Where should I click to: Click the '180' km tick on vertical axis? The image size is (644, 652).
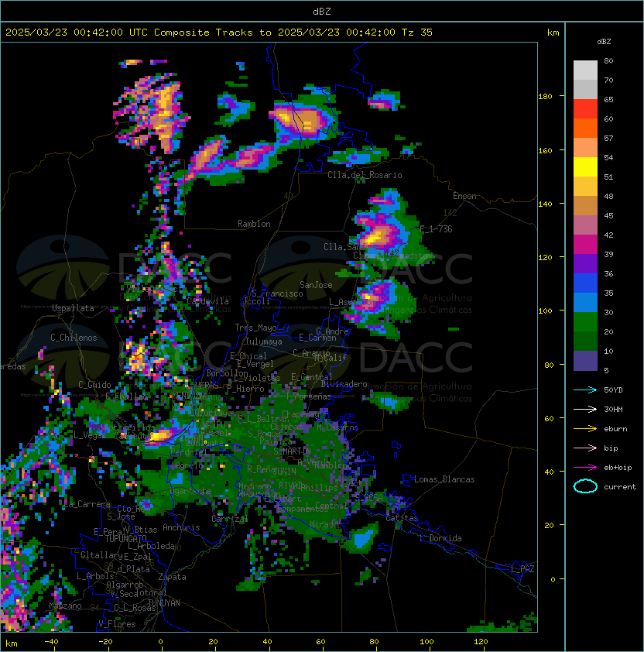pyautogui.click(x=545, y=97)
